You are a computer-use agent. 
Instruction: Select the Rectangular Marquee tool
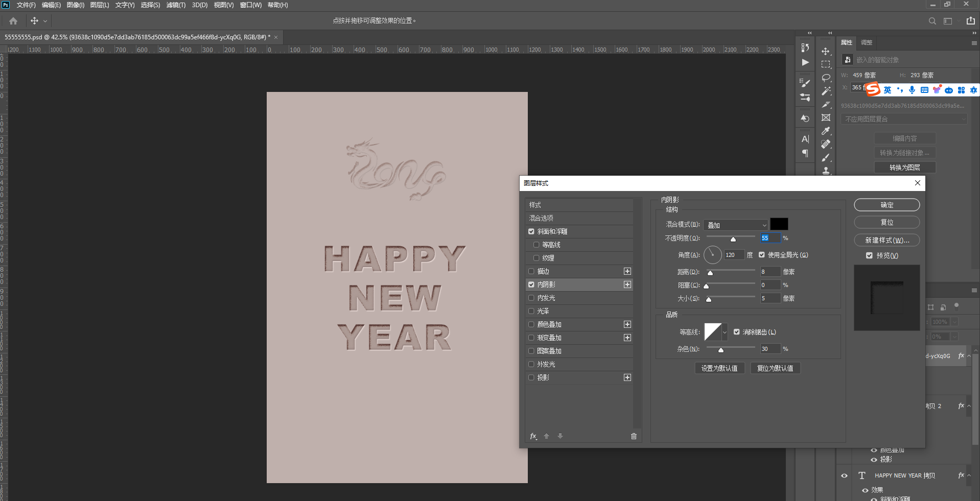(x=826, y=64)
